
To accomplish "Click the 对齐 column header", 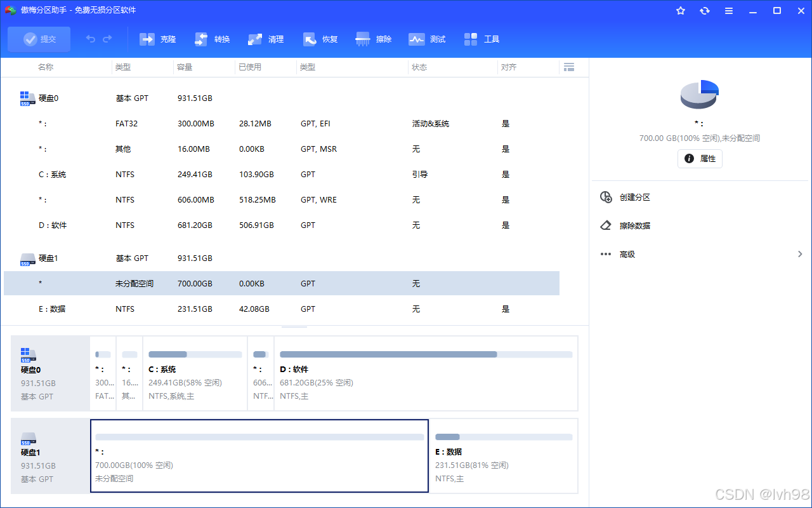I will click(x=509, y=67).
